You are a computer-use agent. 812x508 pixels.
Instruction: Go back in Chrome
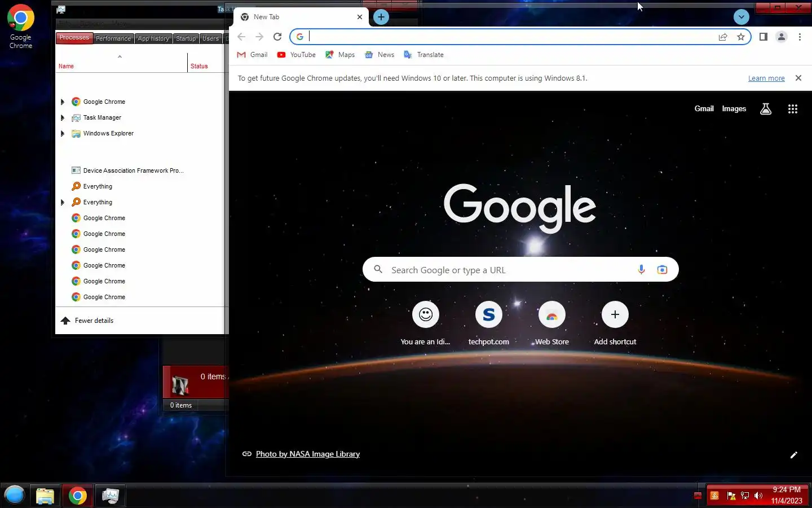tap(241, 37)
